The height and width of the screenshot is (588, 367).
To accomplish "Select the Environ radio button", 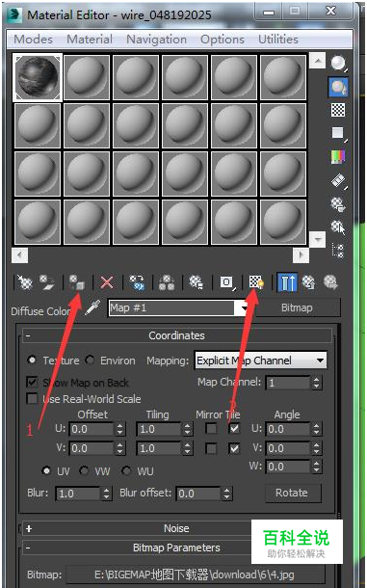I will (x=90, y=360).
